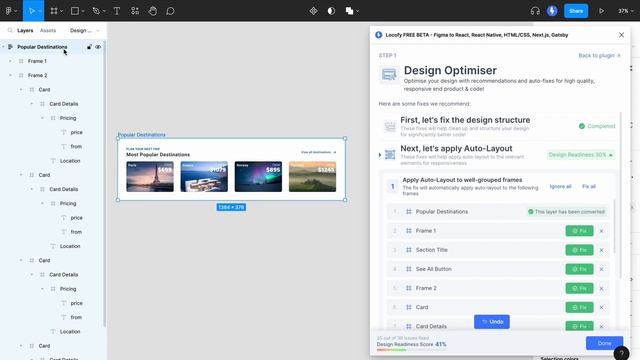Viewport: 640px width, 360px height.
Task: Toggle visibility of Popular Destinations layer
Action: (x=98, y=47)
